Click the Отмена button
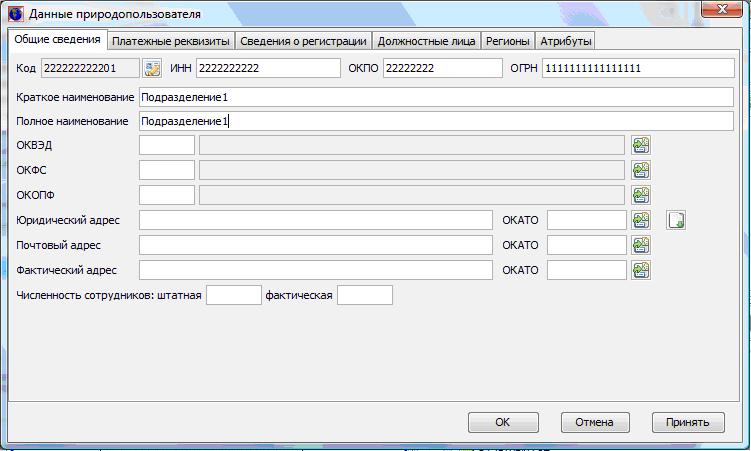This screenshot has height=451, width=751. [595, 422]
